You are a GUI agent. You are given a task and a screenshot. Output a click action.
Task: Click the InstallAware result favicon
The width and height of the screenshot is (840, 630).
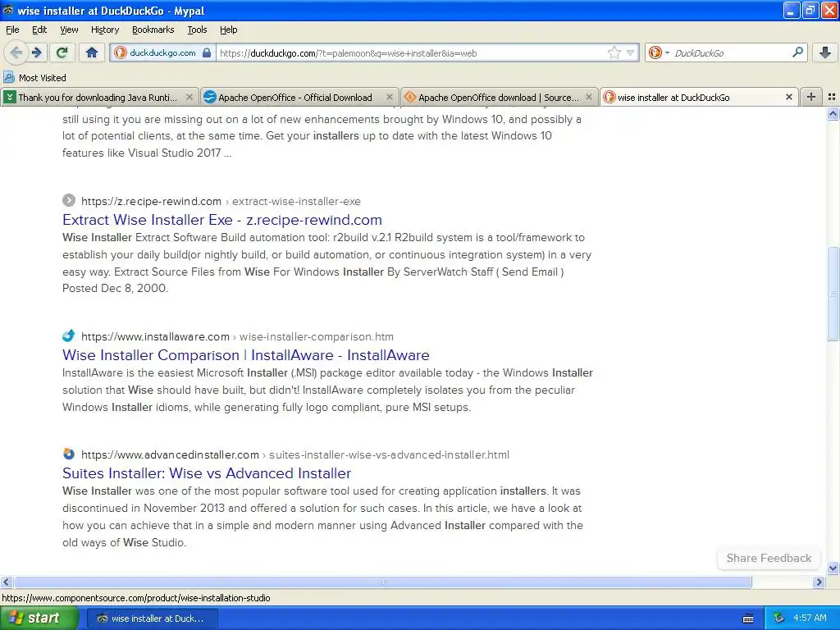point(69,336)
